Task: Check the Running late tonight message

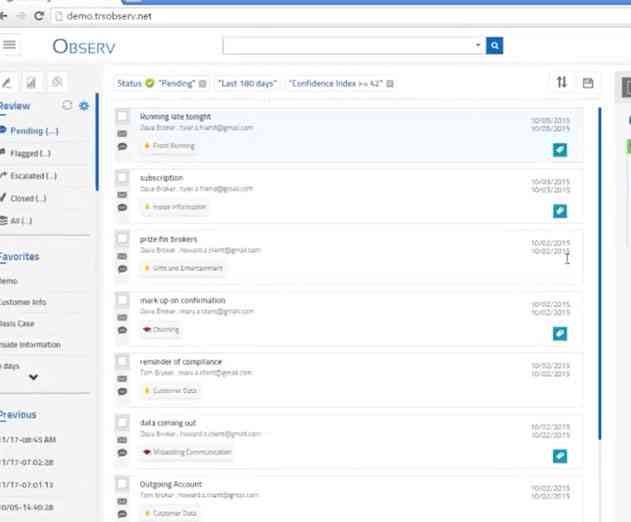Action: point(122,116)
